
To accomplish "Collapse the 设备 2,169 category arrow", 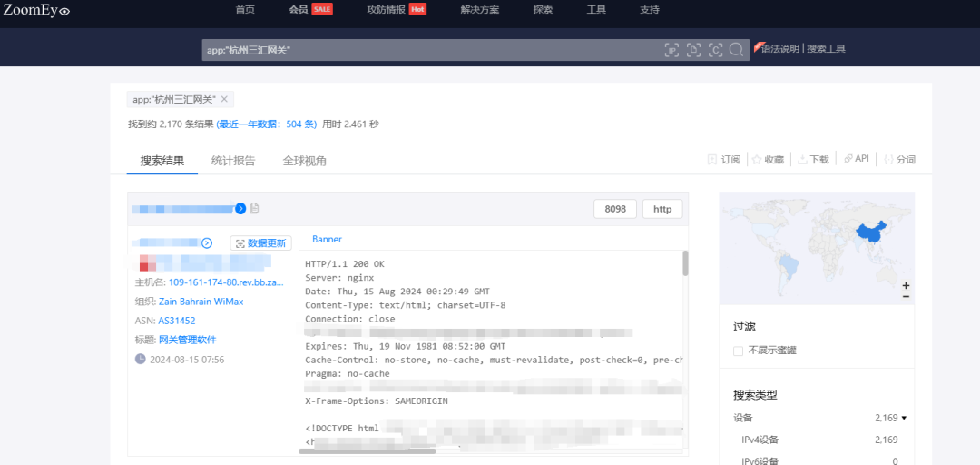I will coord(904,418).
